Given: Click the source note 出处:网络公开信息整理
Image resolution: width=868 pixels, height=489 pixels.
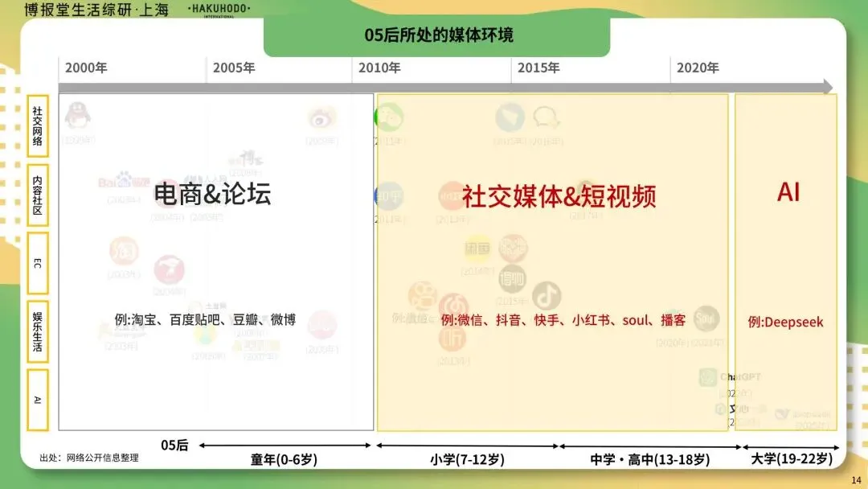Looking at the screenshot, I should point(89,458).
